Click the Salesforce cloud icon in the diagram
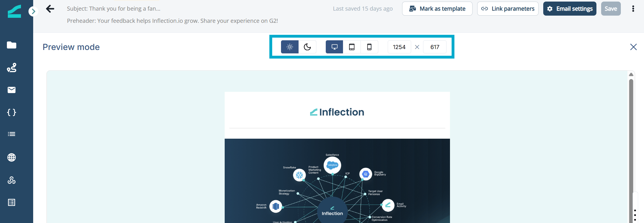The image size is (644, 223). point(332,165)
